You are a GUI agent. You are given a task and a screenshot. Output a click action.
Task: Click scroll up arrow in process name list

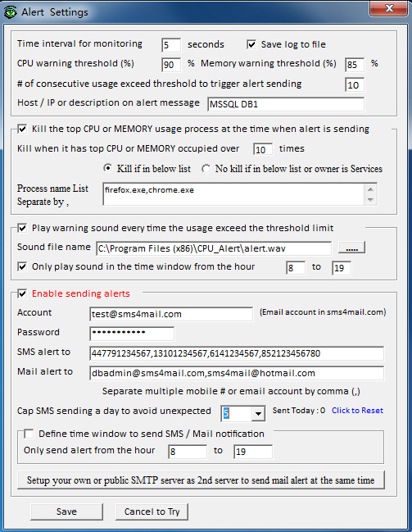[x=370, y=189]
